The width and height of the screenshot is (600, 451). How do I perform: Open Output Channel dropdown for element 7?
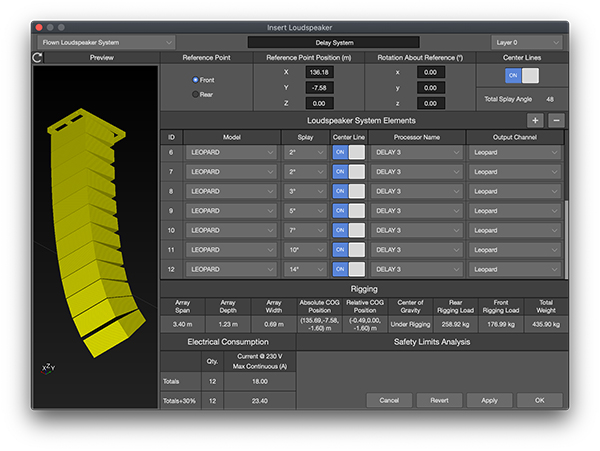click(515, 172)
